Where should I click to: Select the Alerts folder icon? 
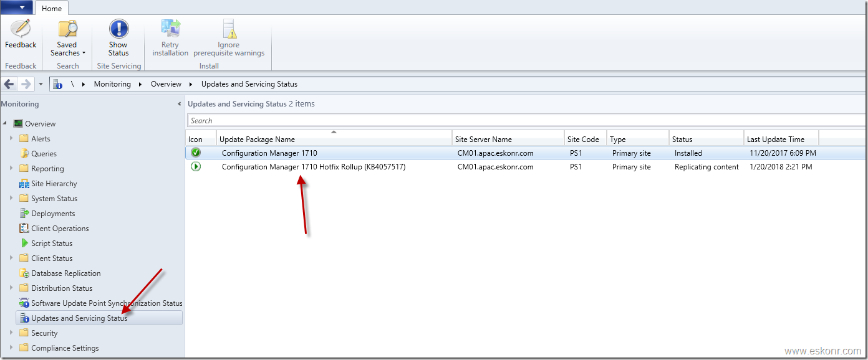24,138
